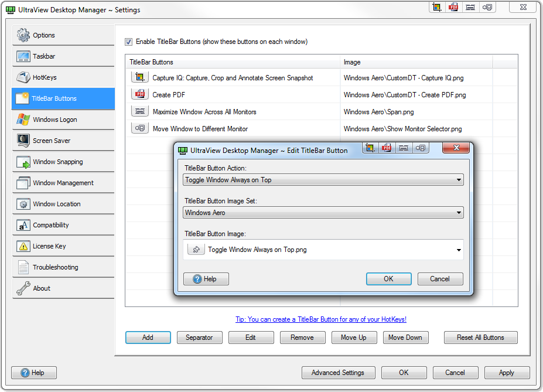The width and height of the screenshot is (543, 392).
Task: Click the Reset All Buttons button
Action: 481,338
